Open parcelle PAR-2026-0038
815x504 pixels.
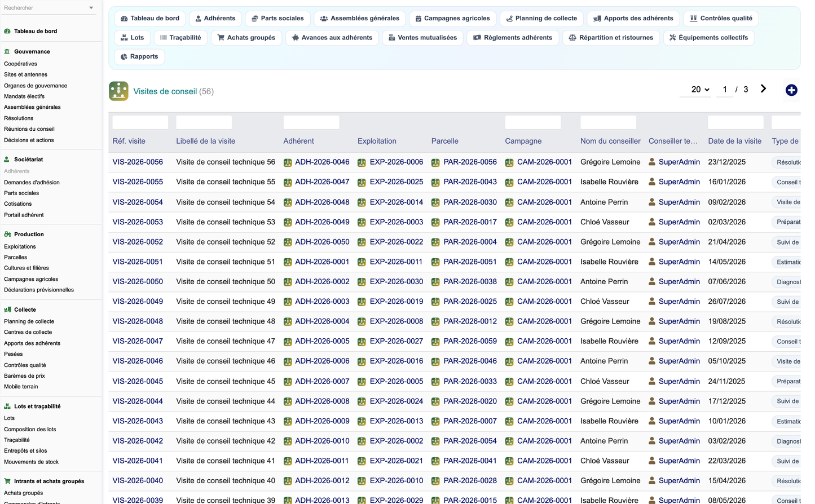470,281
